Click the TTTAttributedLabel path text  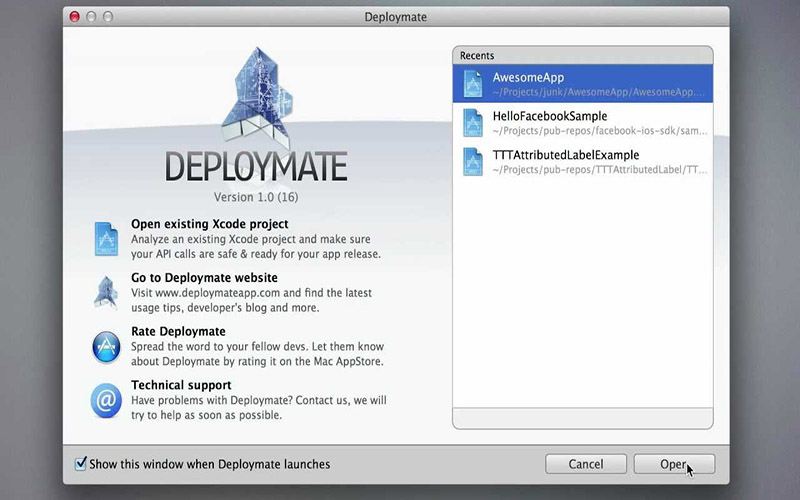pyautogui.click(x=600, y=170)
